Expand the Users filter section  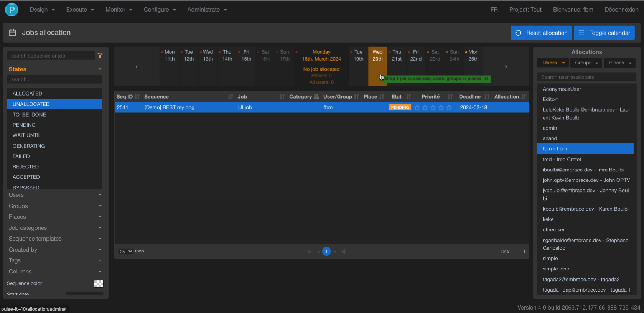[55, 195]
